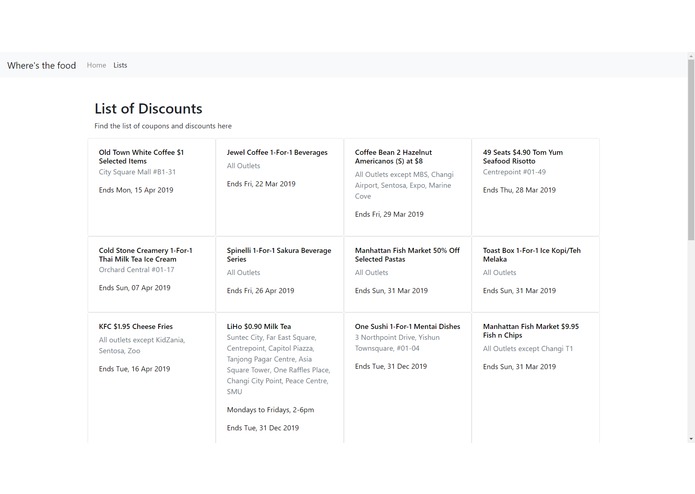Viewport: 695px width, 494px height.
Task: Open Spinelli 1-For-1 Sakura Beverage Series title
Action: (x=279, y=255)
